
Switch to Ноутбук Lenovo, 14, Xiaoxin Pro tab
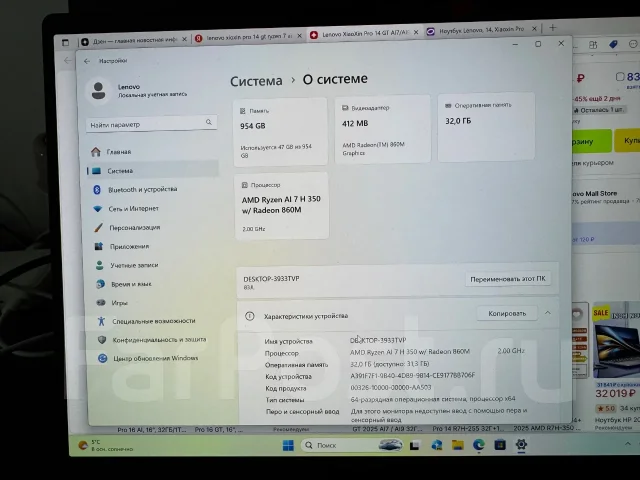(x=480, y=30)
